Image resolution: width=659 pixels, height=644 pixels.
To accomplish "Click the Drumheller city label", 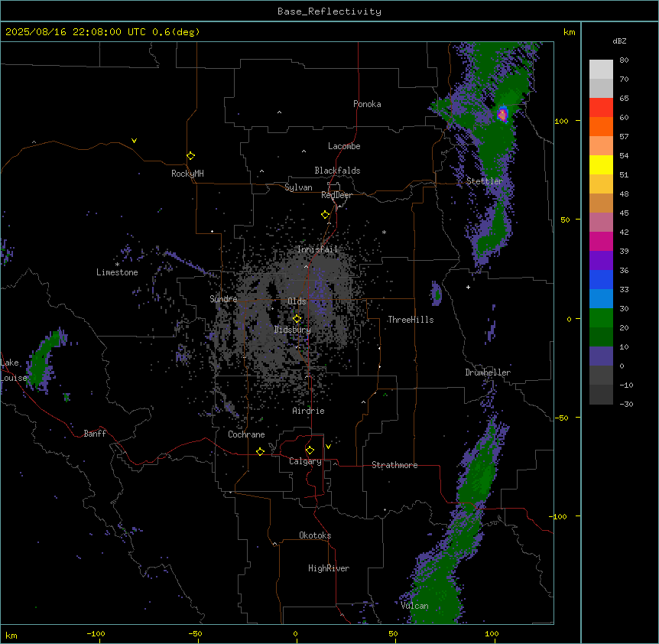I will tap(488, 372).
